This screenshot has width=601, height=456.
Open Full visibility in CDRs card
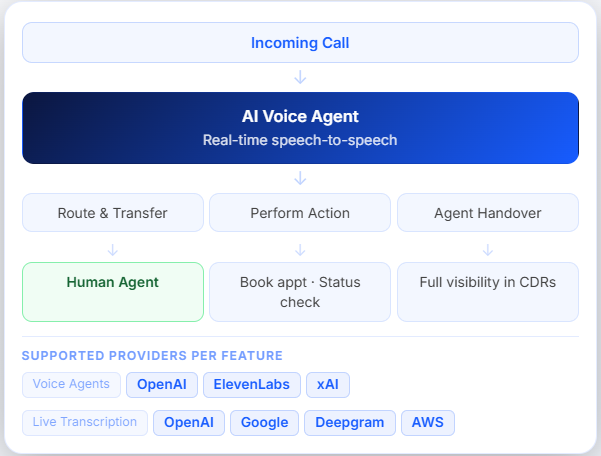tap(488, 292)
